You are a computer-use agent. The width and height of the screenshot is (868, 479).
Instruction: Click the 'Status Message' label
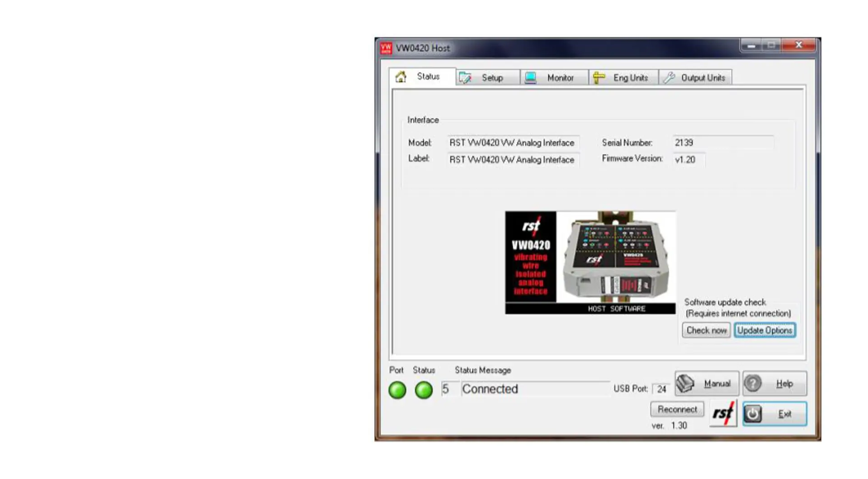(483, 371)
